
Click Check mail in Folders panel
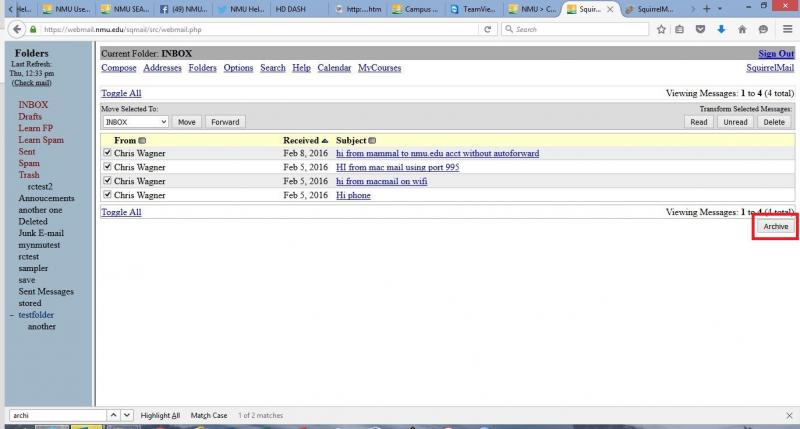tap(32, 83)
